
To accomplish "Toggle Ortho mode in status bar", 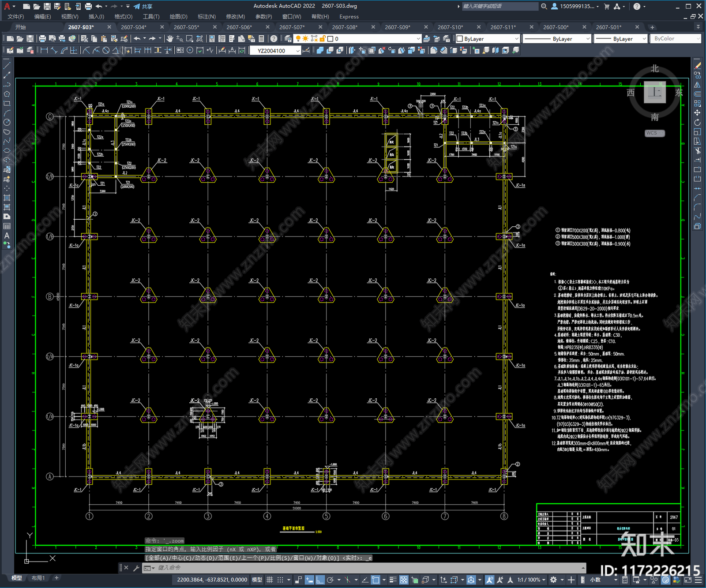I will (320, 580).
